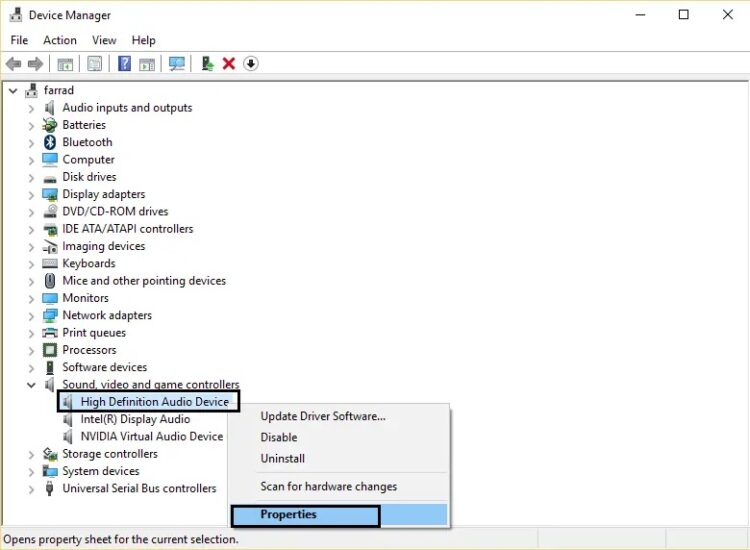The width and height of the screenshot is (750, 550).
Task: Maximize the Device Manager window
Action: coord(684,15)
